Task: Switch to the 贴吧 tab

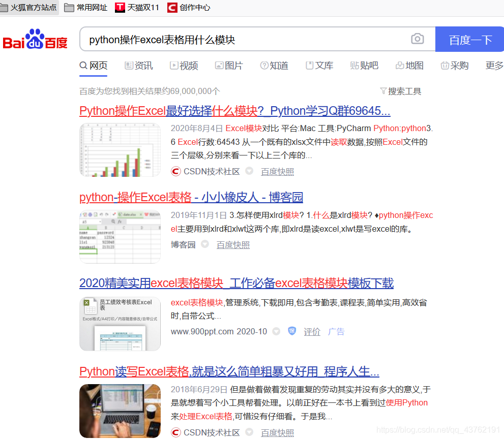Action: click(x=364, y=66)
